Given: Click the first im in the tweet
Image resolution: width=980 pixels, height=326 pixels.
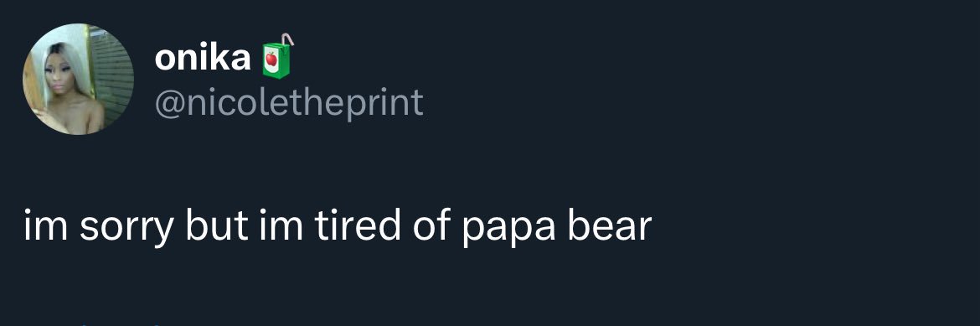Looking at the screenshot, I should click(x=45, y=225).
